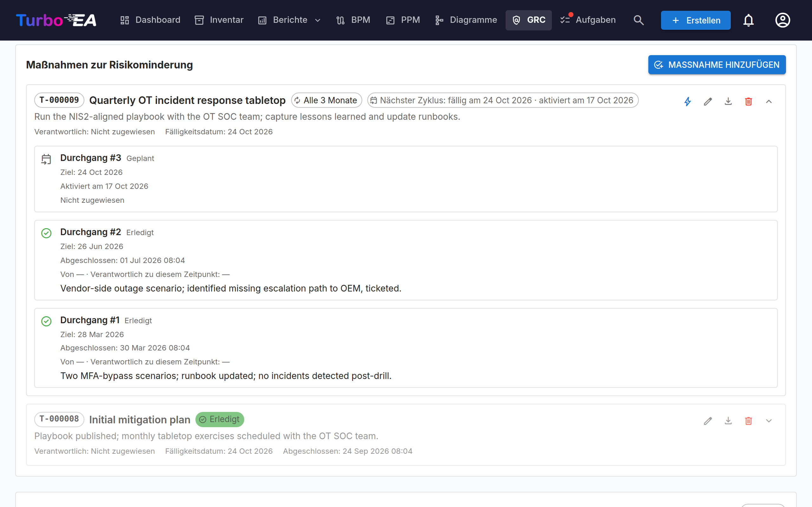This screenshot has height=507, width=812.
Task: Collapse the T-000009 task details
Action: pyautogui.click(x=769, y=101)
